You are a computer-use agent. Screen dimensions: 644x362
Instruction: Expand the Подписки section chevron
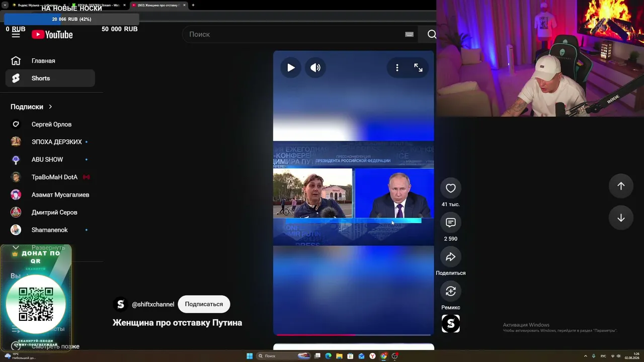[x=50, y=107]
